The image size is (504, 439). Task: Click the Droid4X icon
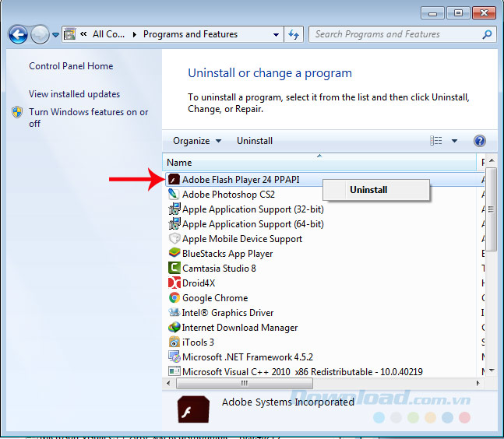pyautogui.click(x=174, y=283)
